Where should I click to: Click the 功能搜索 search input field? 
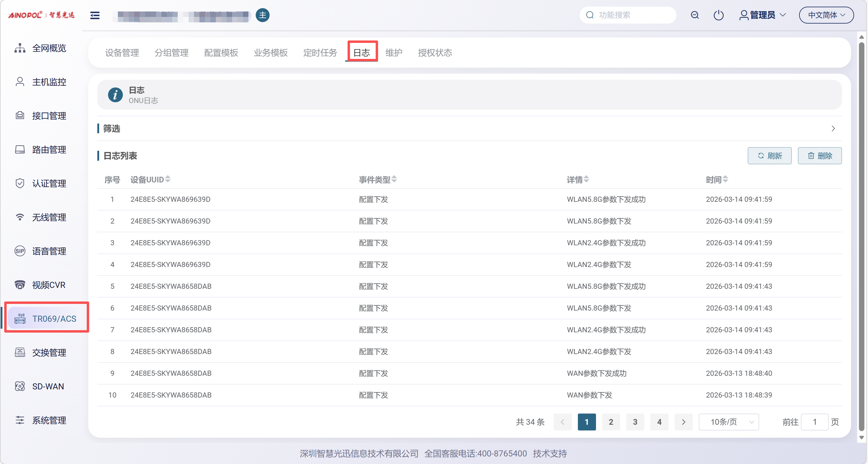coord(632,15)
